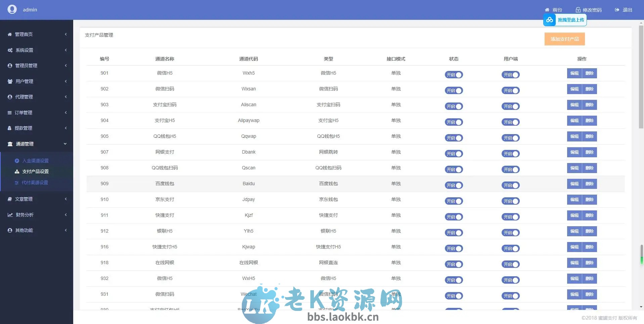This screenshot has height=324, width=644.
Task: Turn off the 状态 toggle for 百度钱包
Action: [454, 185]
